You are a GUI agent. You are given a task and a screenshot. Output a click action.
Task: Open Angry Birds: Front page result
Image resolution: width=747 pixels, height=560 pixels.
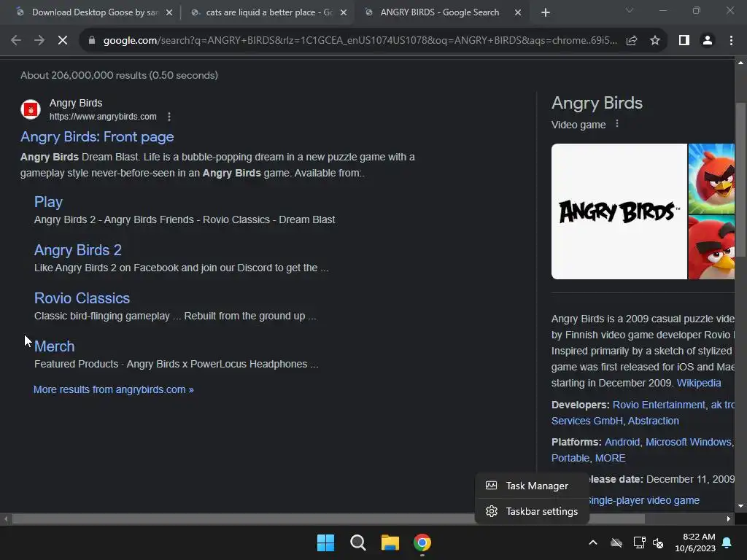click(x=97, y=136)
